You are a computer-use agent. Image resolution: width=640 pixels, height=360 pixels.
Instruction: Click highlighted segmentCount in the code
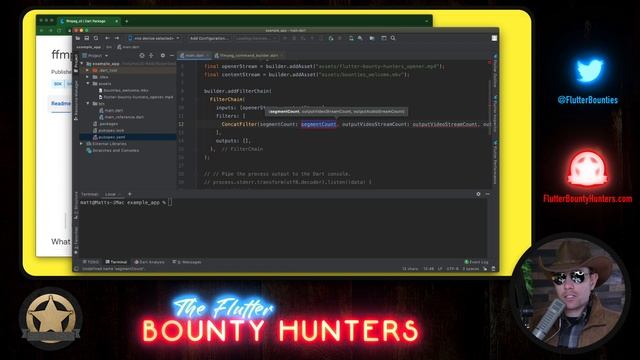(x=319, y=124)
